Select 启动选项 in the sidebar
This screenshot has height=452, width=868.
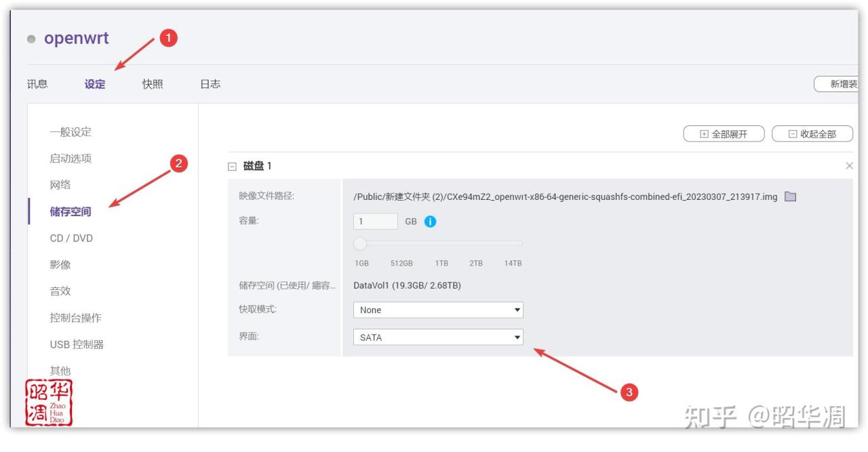tap(71, 159)
